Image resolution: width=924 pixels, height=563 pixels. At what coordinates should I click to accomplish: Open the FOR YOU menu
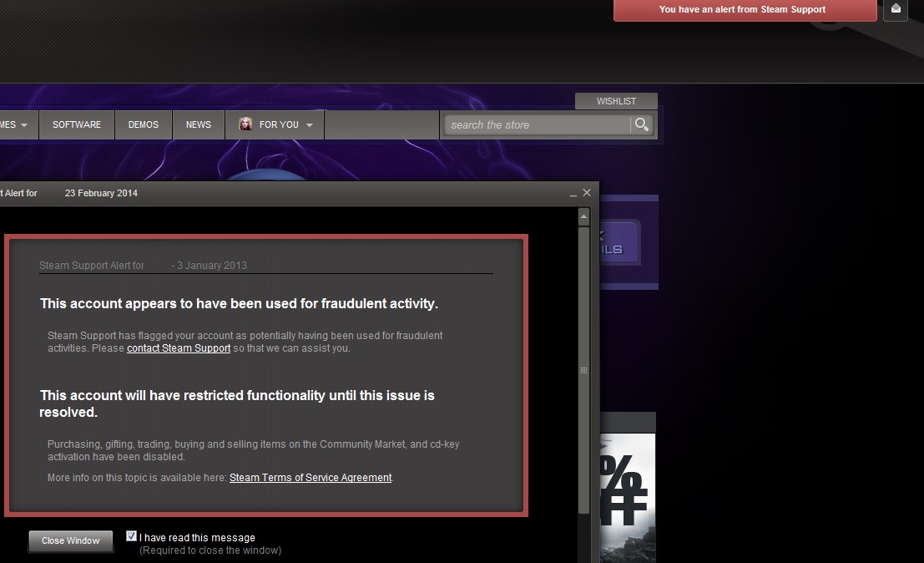point(275,124)
